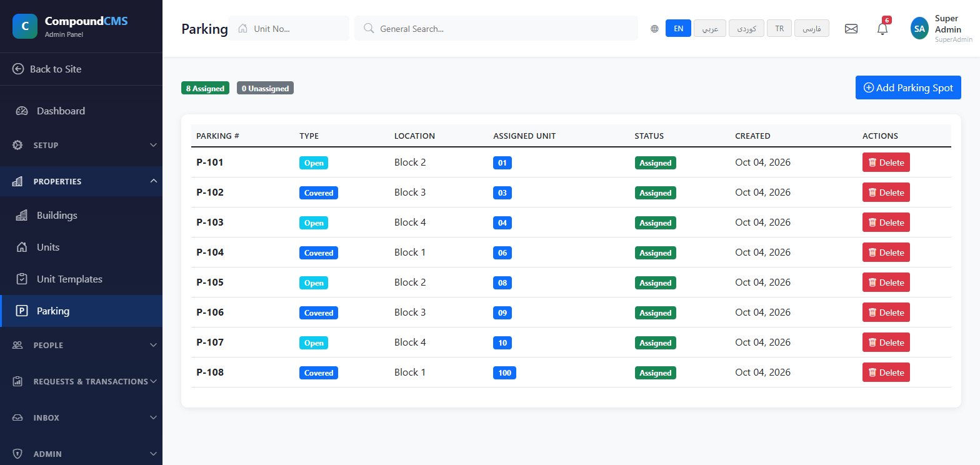Screen dimensions: 980x465
Task: Click the 8 Assigned badge
Action: pos(205,88)
